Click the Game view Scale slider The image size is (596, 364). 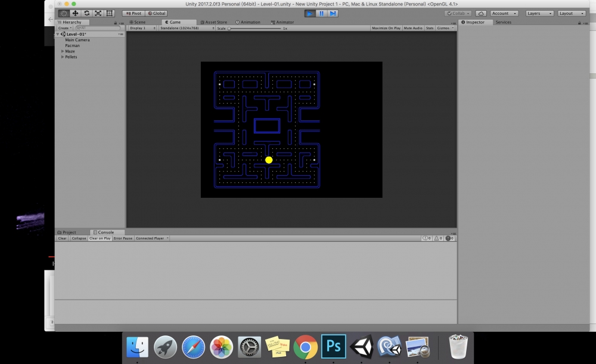[x=254, y=29]
